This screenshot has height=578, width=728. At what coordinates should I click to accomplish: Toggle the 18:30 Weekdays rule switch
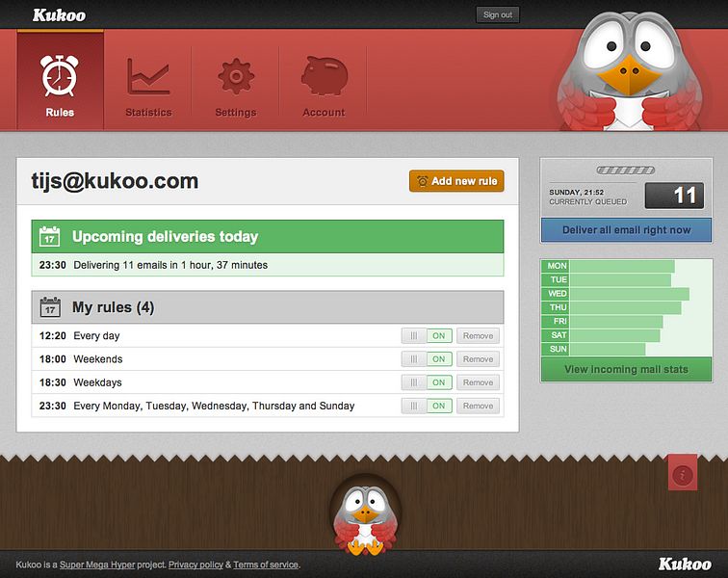427,382
